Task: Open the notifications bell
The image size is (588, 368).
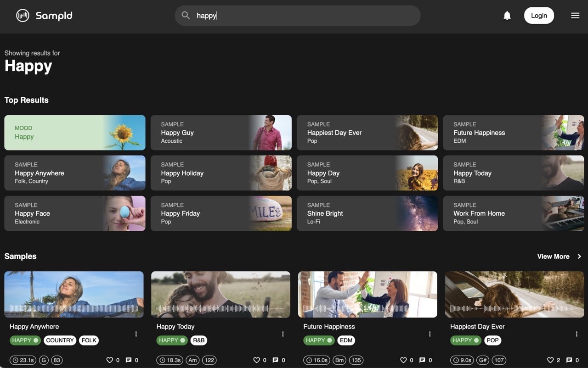Action: [x=507, y=16]
